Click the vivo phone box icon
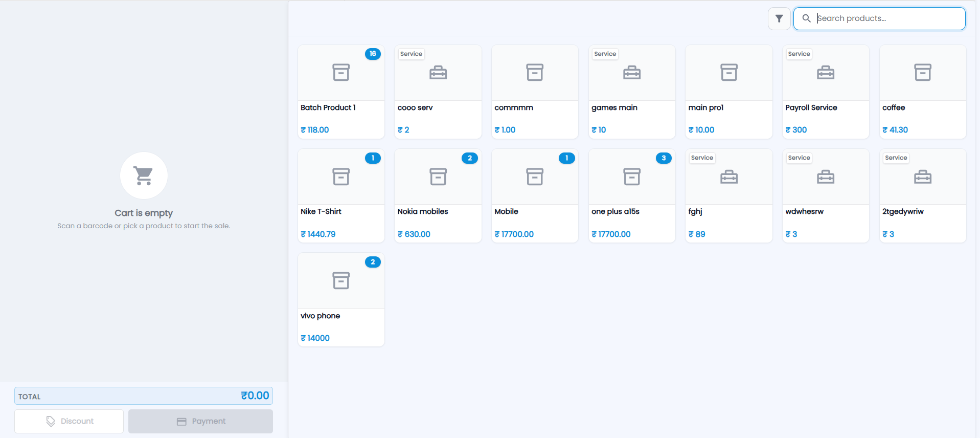The image size is (980, 438). [341, 280]
